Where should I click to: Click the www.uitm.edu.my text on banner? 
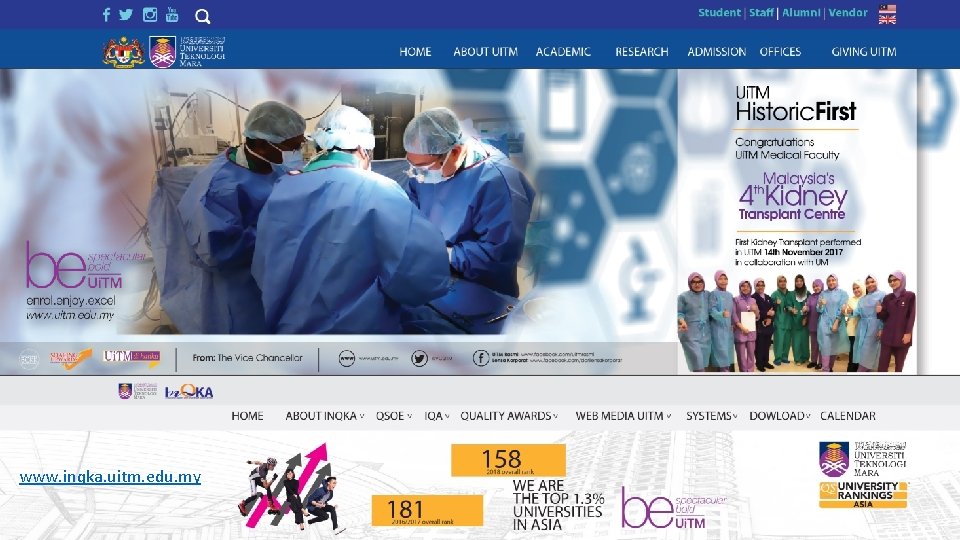70,315
